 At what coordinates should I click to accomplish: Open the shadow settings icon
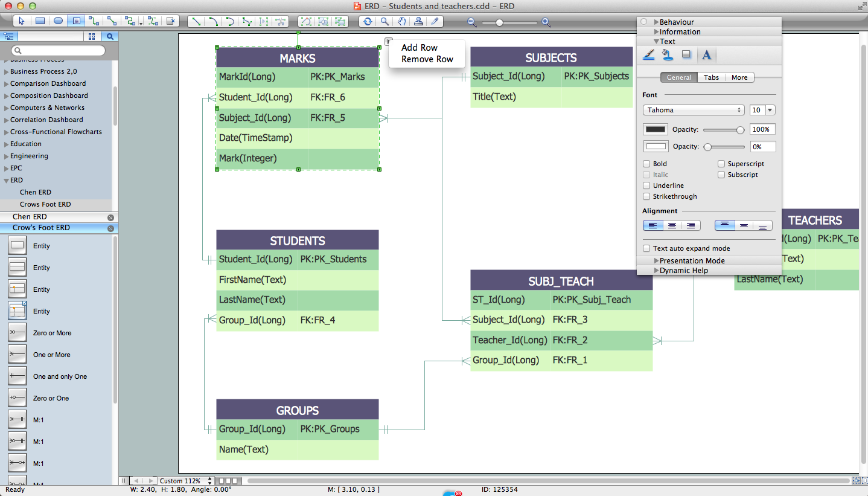pyautogui.click(x=686, y=55)
